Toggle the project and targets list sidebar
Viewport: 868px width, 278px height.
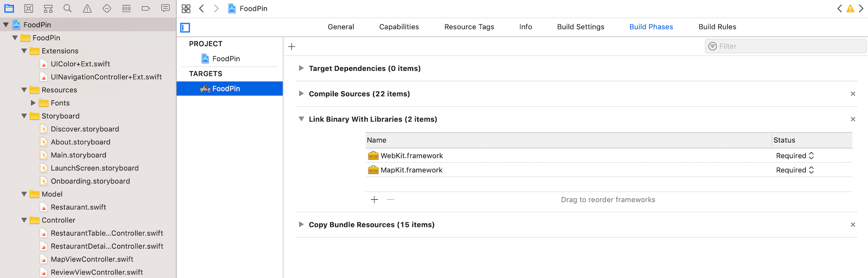(x=185, y=28)
